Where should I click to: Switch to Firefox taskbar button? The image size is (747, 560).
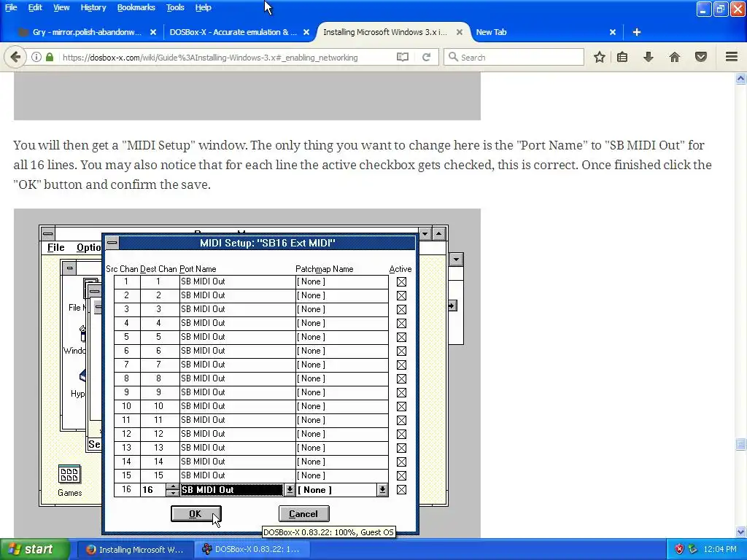(x=135, y=550)
